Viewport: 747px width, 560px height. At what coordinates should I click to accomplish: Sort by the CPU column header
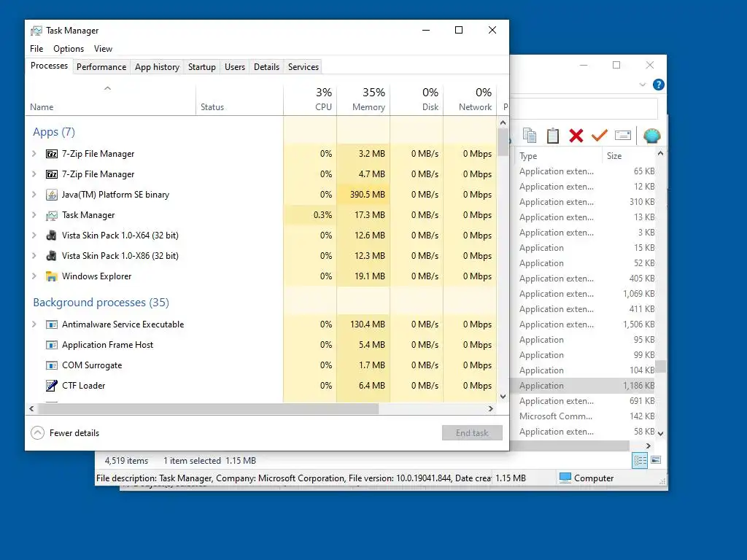(310, 99)
